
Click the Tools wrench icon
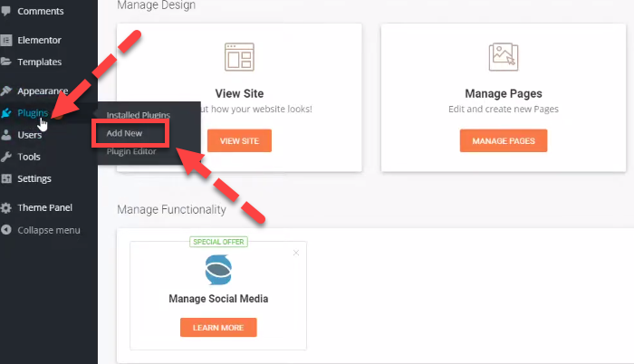tap(6, 157)
